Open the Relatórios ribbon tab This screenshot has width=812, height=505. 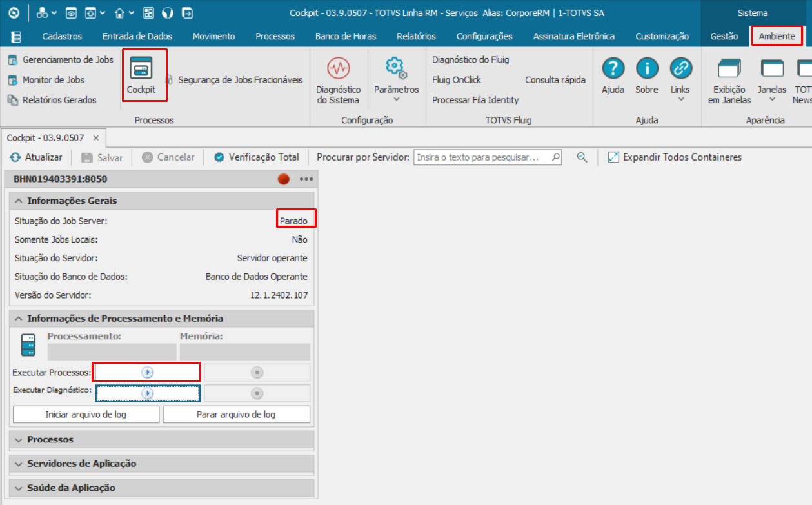416,36
